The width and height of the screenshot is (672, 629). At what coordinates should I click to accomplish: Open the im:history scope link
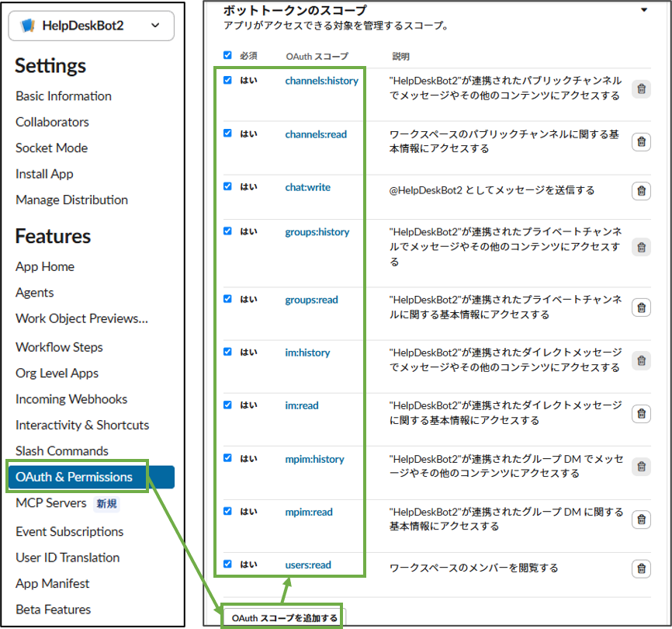coord(307,353)
